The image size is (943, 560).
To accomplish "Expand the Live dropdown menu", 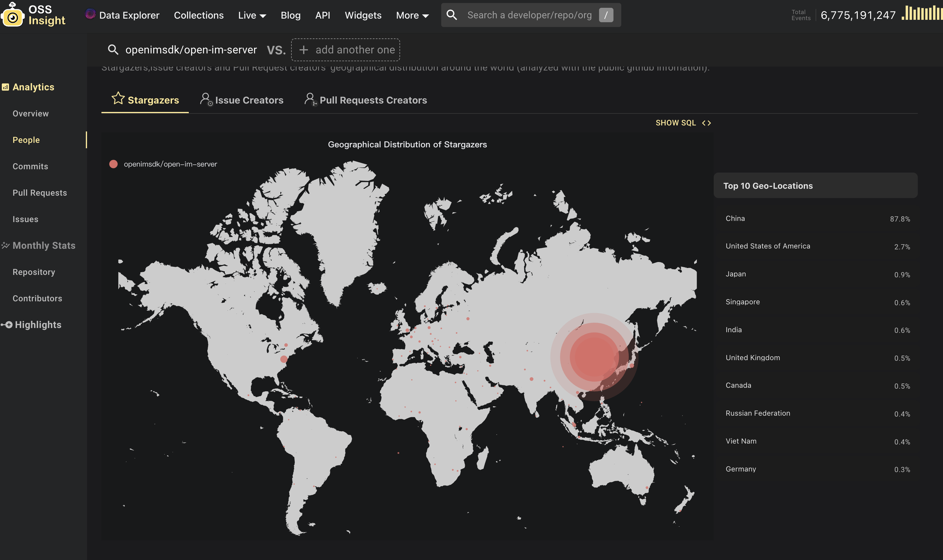I will pyautogui.click(x=252, y=16).
